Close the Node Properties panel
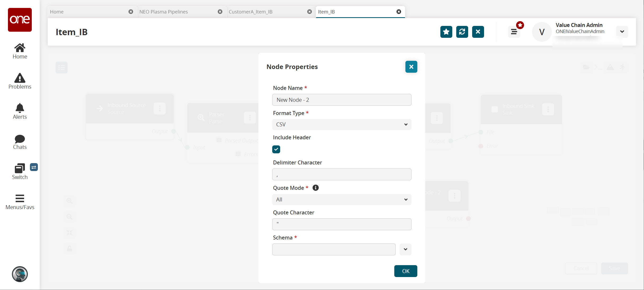The image size is (644, 290). 411,66
